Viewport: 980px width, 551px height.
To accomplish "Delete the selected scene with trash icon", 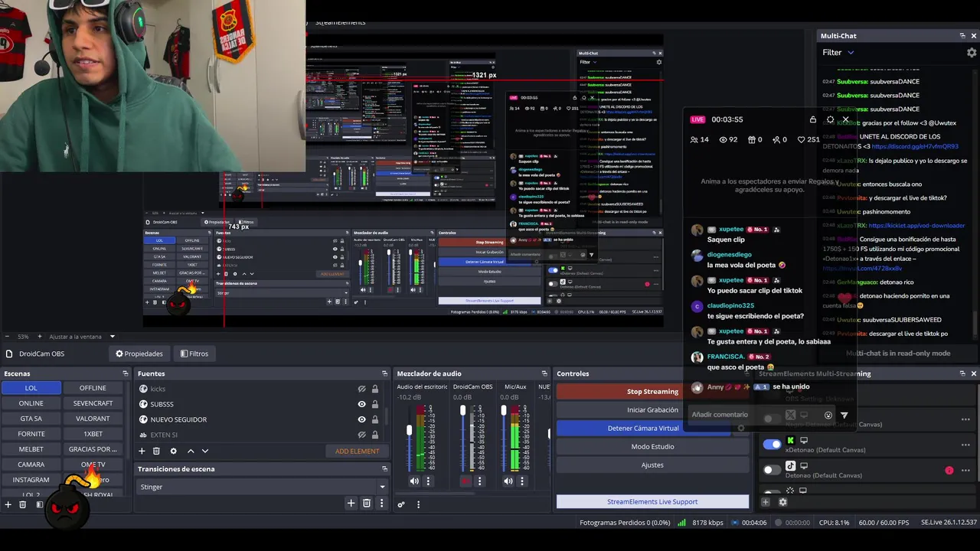I will pos(23,504).
